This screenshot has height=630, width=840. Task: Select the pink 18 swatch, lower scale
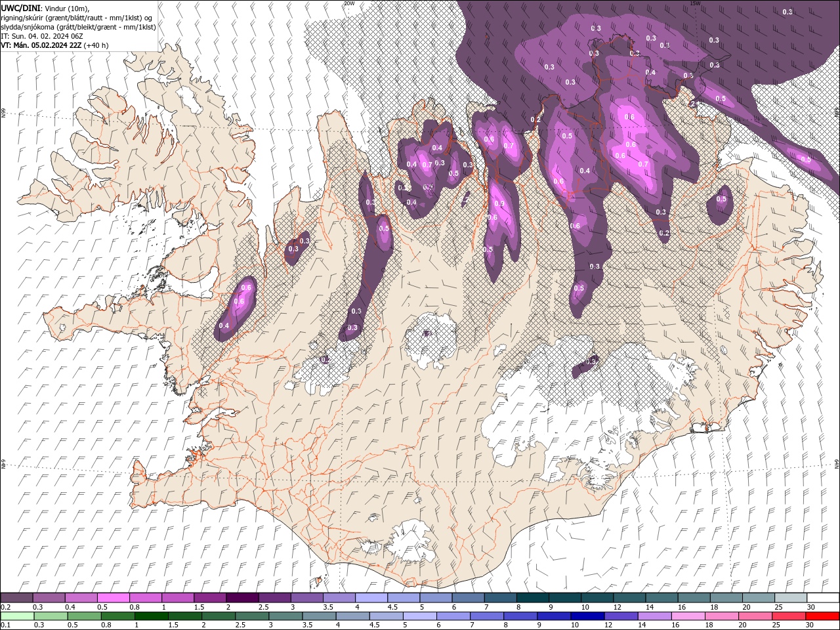tap(721, 616)
